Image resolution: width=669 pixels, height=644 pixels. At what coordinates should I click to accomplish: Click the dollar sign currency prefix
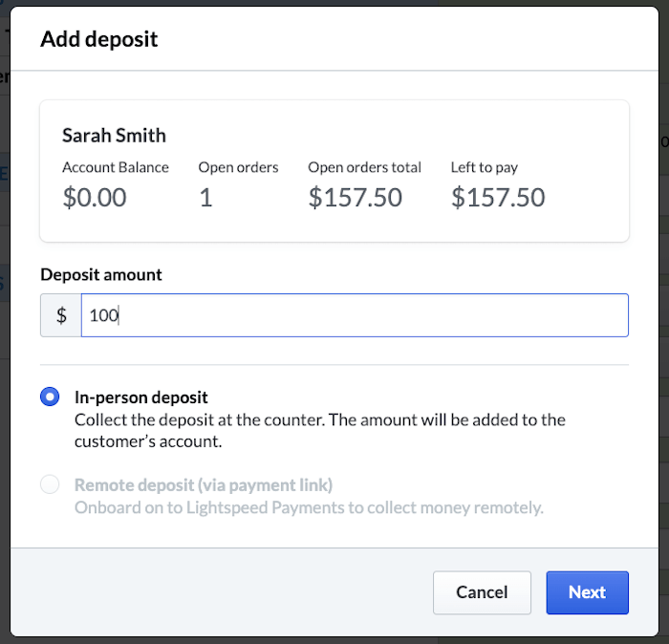61,315
